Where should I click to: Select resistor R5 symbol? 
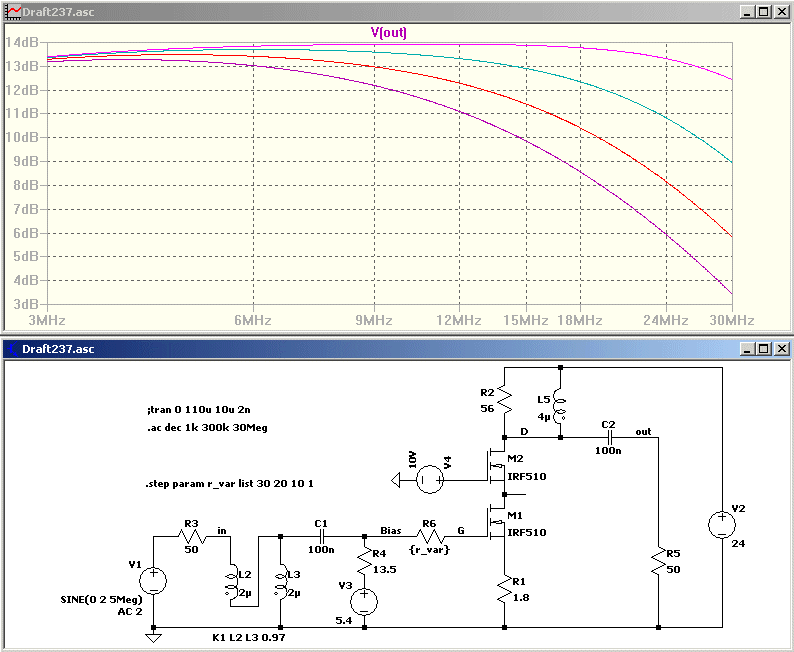click(658, 561)
